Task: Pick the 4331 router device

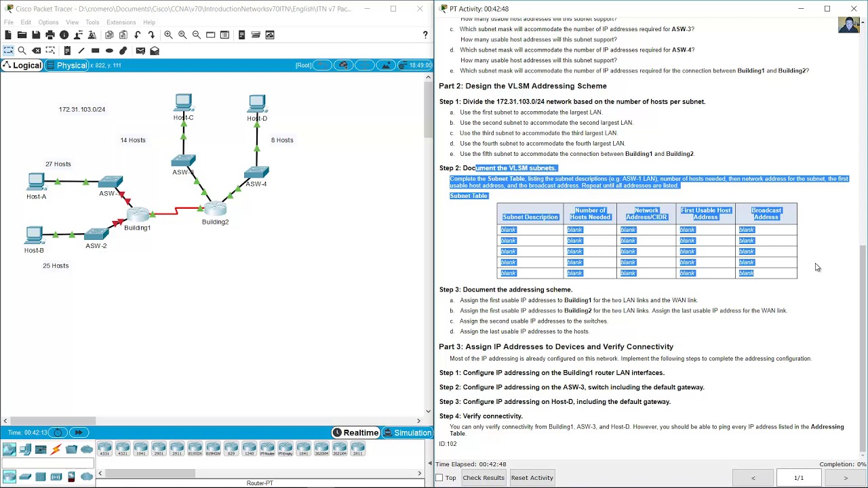Action: click(x=104, y=449)
